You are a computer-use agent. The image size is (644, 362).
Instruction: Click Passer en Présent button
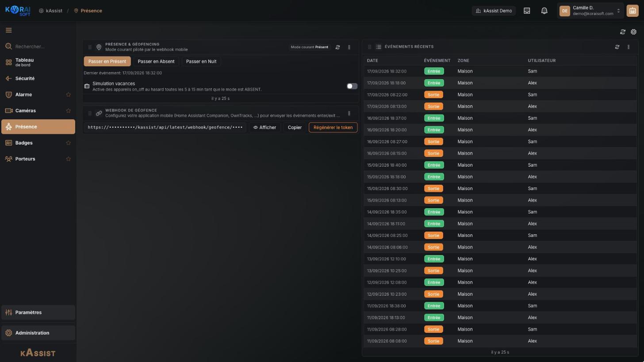[x=107, y=61]
